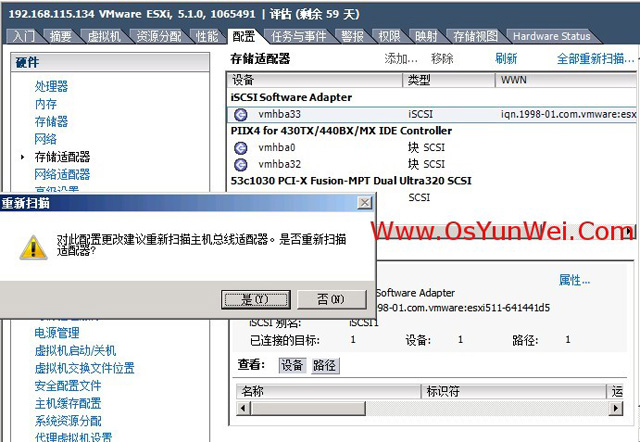This screenshot has height=442, width=640.
Task: Click PIIX4 IDE Controller group header
Action: pyautogui.click(x=341, y=131)
